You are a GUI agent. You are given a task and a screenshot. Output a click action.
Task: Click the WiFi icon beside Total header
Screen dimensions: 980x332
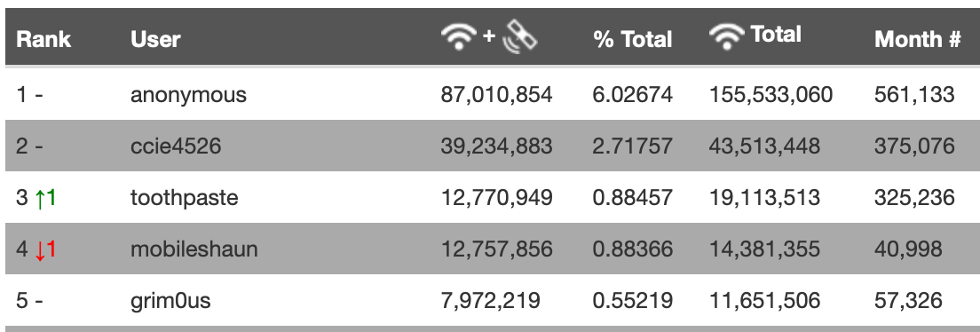[x=727, y=37]
